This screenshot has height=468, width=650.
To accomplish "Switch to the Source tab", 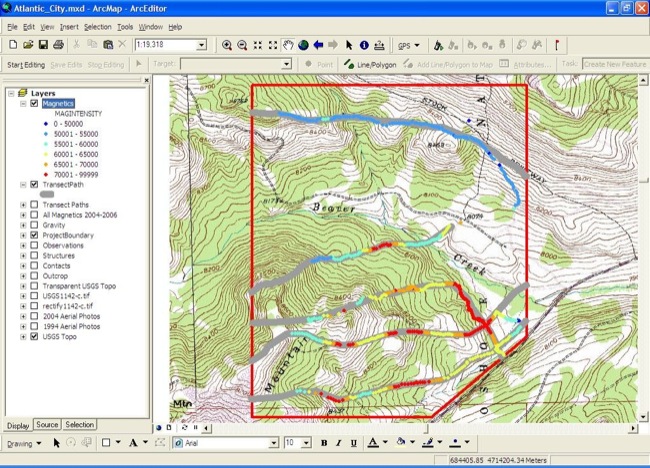I will 47,425.
